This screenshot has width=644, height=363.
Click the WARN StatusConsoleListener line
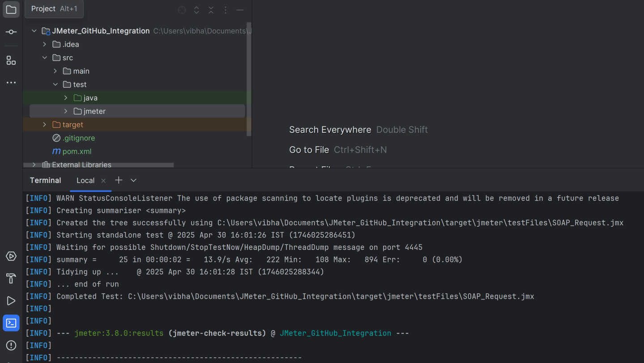click(x=322, y=198)
